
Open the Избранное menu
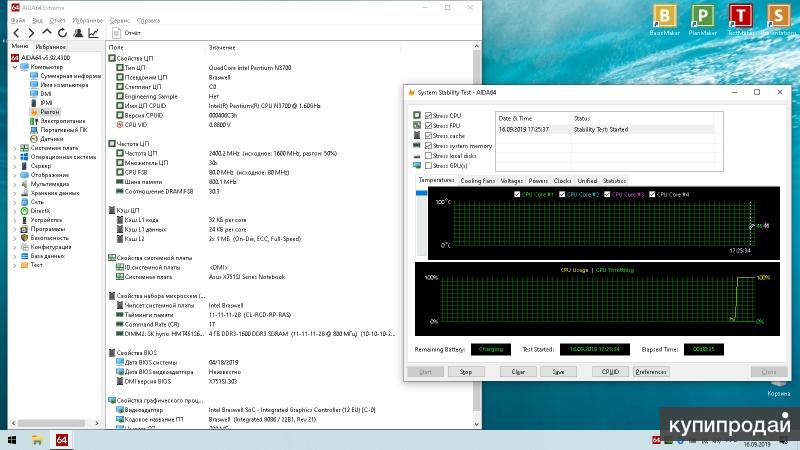[88, 20]
